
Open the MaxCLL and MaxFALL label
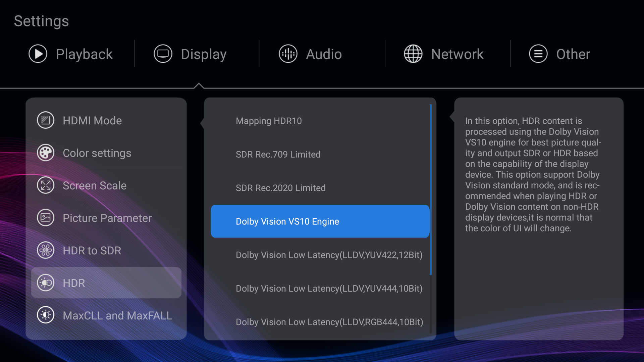(x=117, y=315)
